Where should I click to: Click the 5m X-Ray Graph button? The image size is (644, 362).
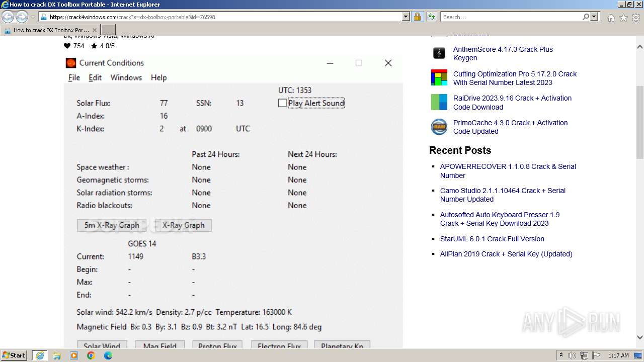pyautogui.click(x=112, y=225)
